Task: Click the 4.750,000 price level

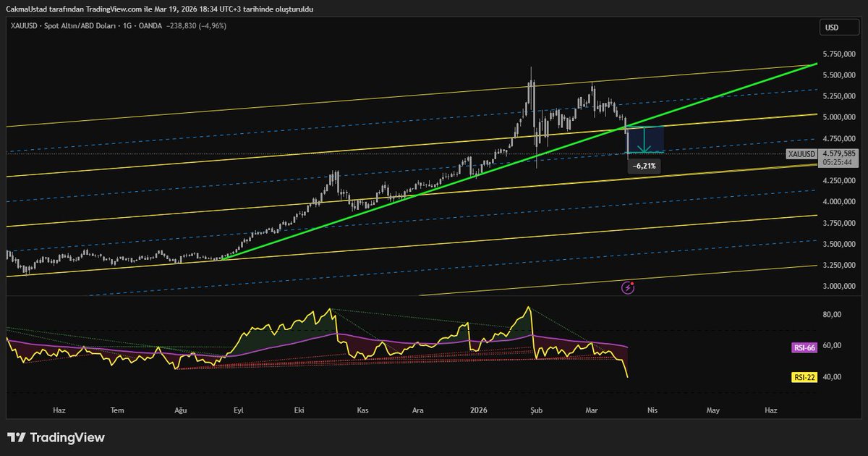Action: click(x=840, y=138)
